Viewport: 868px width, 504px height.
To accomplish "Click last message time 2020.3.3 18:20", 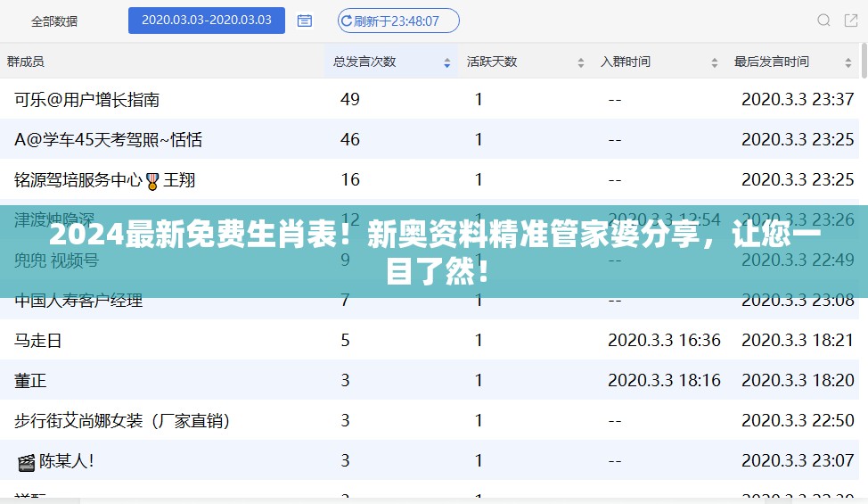I will pyautogui.click(x=798, y=381).
